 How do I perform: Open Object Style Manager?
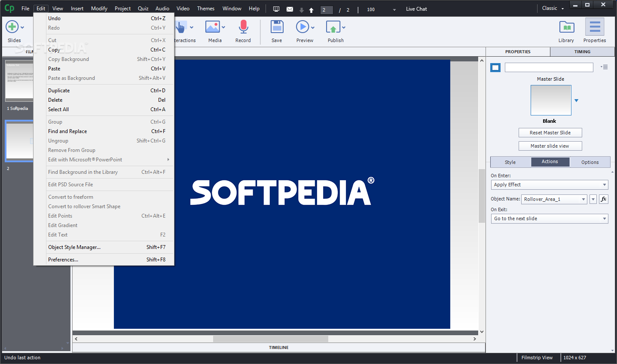pyautogui.click(x=104, y=247)
